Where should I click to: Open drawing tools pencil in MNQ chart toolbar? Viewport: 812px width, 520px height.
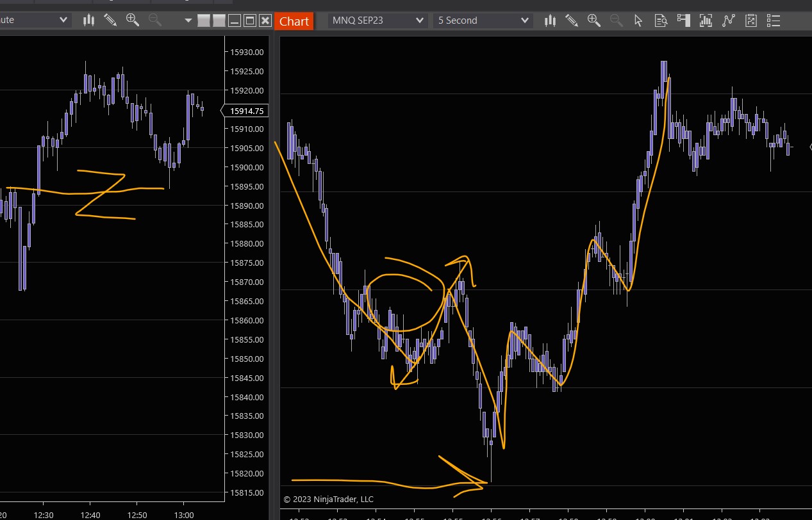tap(572, 20)
